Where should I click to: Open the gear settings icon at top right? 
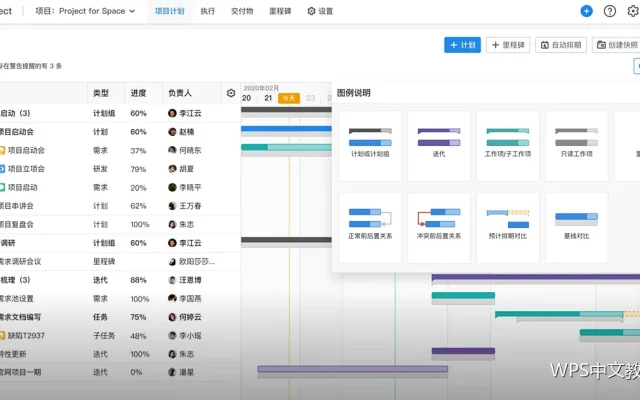(x=633, y=11)
